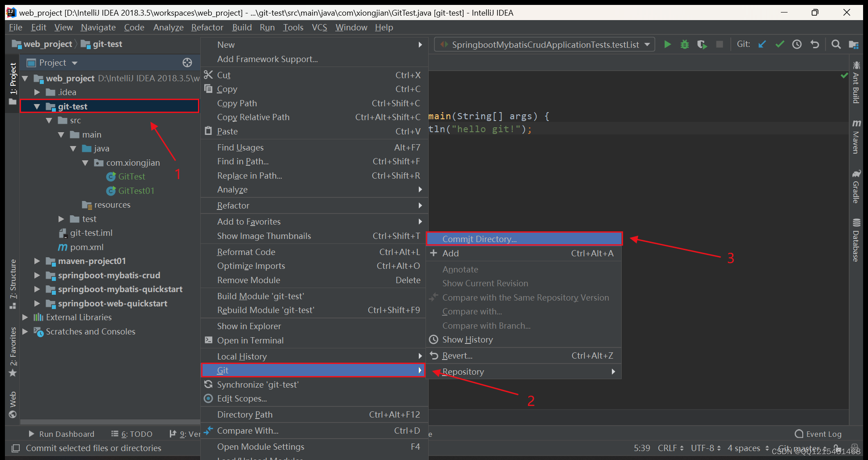Open Project Structure icon at toolbar end
Viewport: 868px width, 460px height.
click(x=853, y=44)
